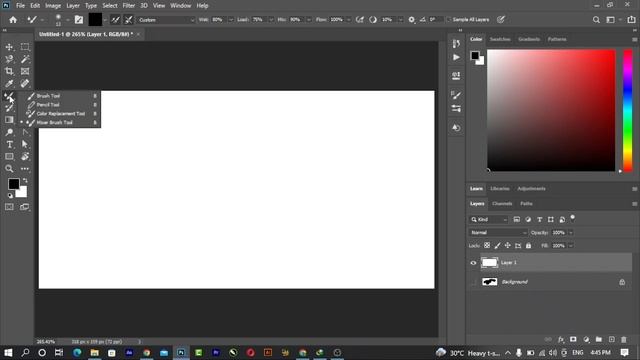Select the Gradient tool
The height and width of the screenshot is (360, 640).
9,120
